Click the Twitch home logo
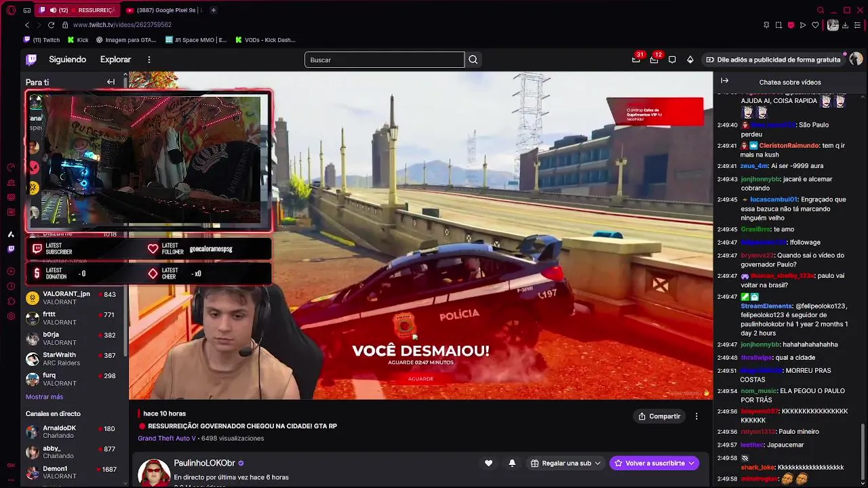The height and width of the screenshot is (488, 868). click(x=31, y=60)
